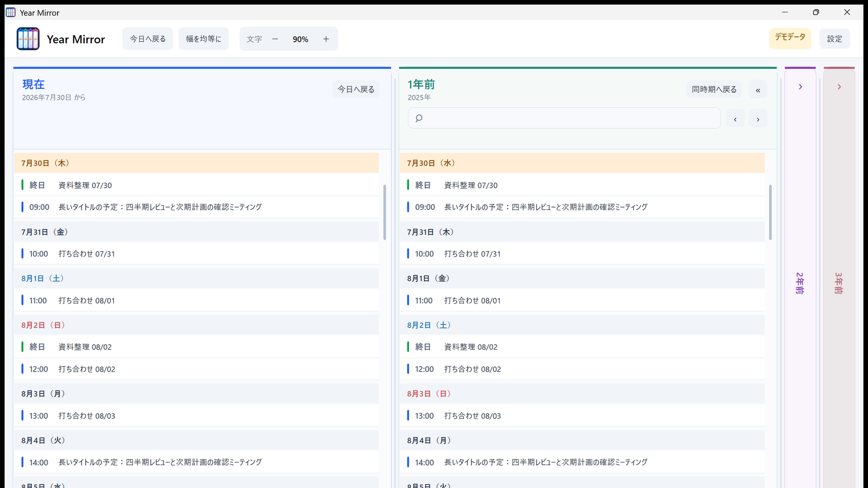The width and height of the screenshot is (868, 488).
Task: Open 設定 settings
Action: (x=834, y=38)
